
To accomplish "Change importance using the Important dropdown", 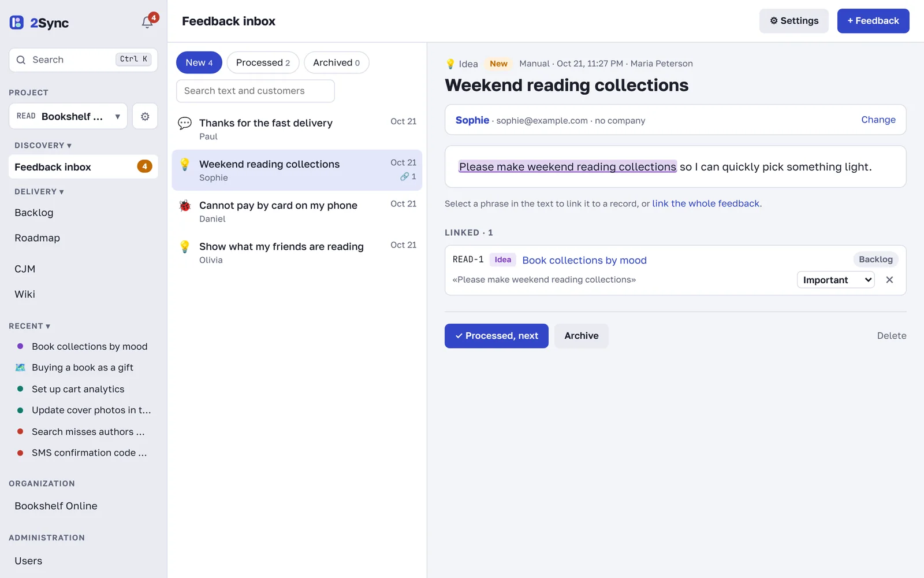I will point(836,280).
